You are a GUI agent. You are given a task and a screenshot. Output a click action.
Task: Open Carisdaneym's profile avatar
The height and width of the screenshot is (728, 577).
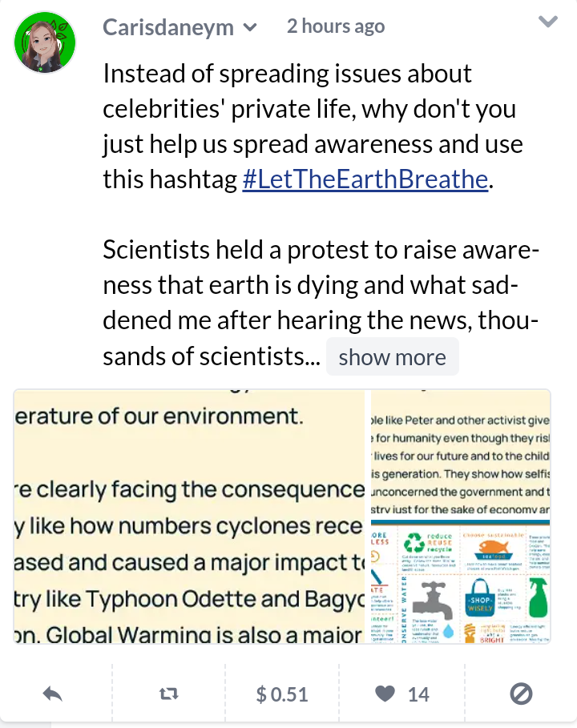click(x=45, y=42)
